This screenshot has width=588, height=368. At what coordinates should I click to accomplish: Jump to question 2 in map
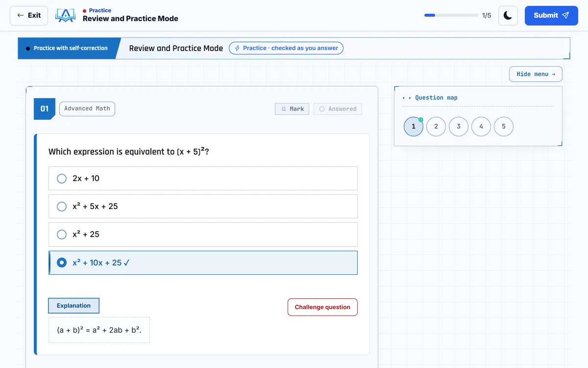[436, 127]
